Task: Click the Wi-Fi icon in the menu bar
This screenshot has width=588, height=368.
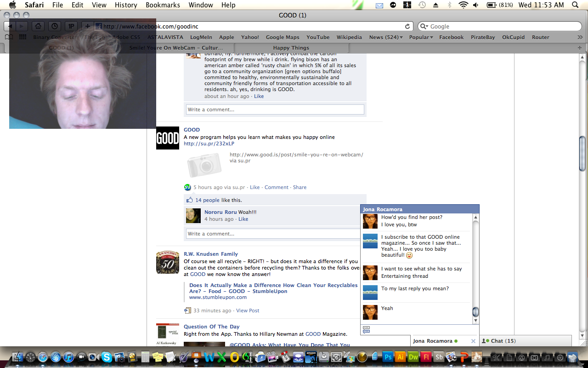Action: [x=463, y=5]
